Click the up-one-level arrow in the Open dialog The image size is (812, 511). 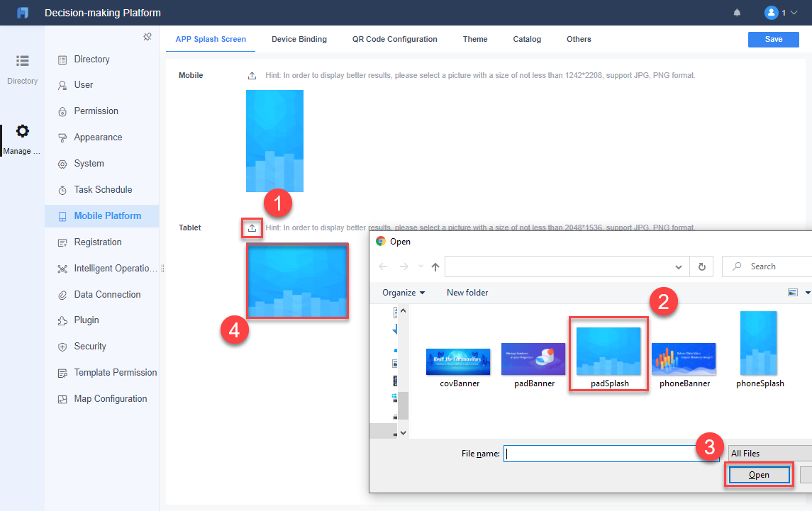pyautogui.click(x=435, y=266)
